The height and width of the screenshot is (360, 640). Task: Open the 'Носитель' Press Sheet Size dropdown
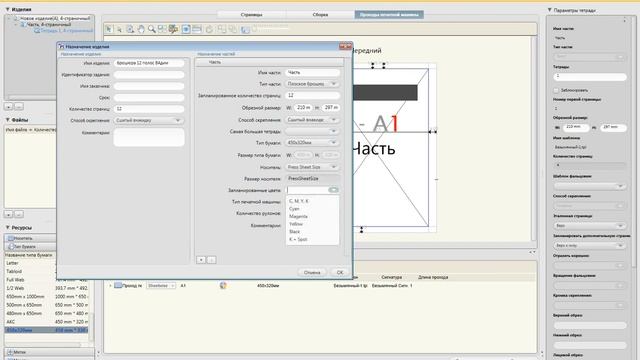point(312,167)
